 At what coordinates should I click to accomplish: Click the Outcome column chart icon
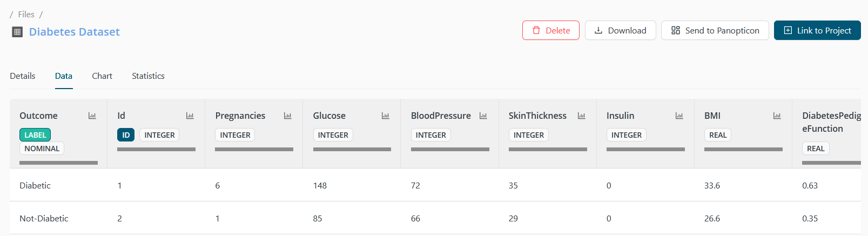92,116
